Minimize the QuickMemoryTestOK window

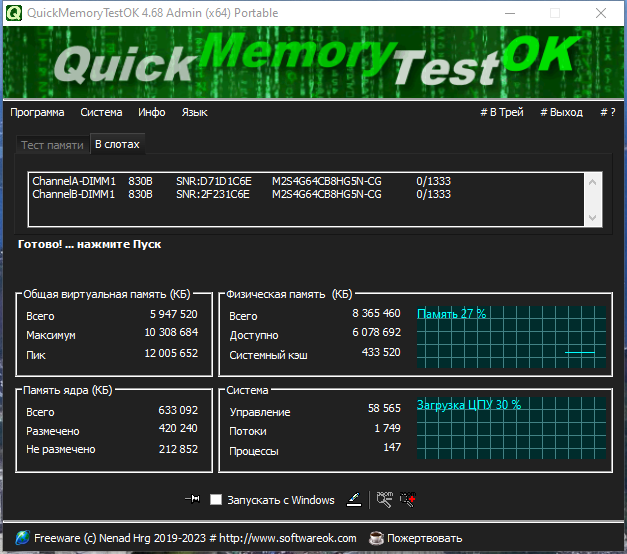[510, 13]
